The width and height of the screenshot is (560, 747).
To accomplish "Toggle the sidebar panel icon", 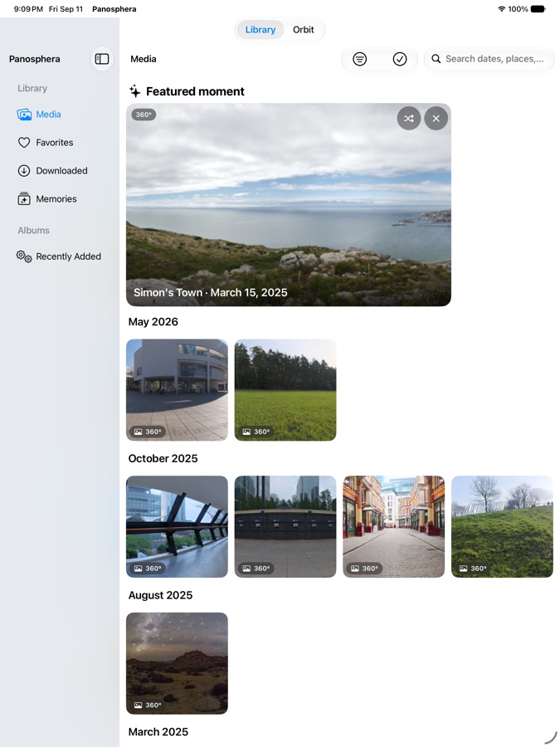I will (x=102, y=59).
